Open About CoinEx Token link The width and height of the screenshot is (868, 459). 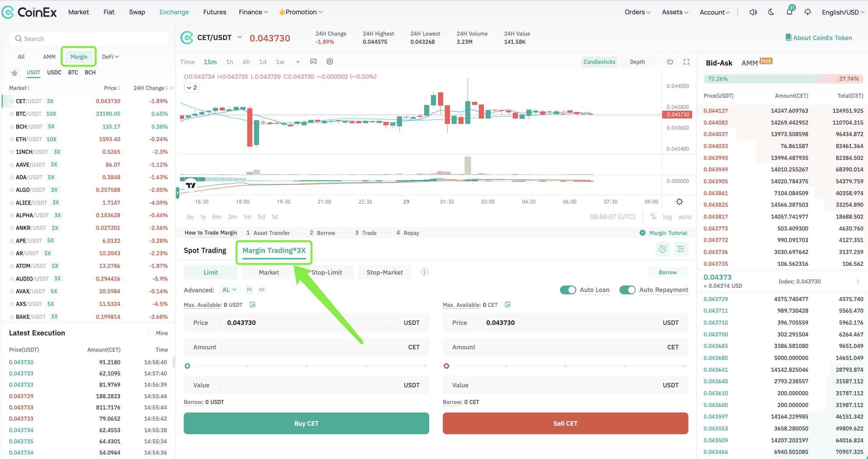[822, 38]
